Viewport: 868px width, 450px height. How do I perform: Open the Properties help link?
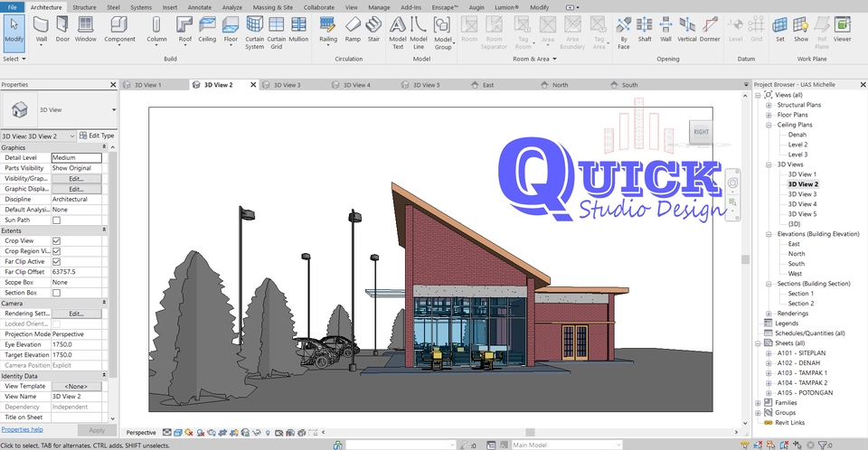click(x=22, y=429)
